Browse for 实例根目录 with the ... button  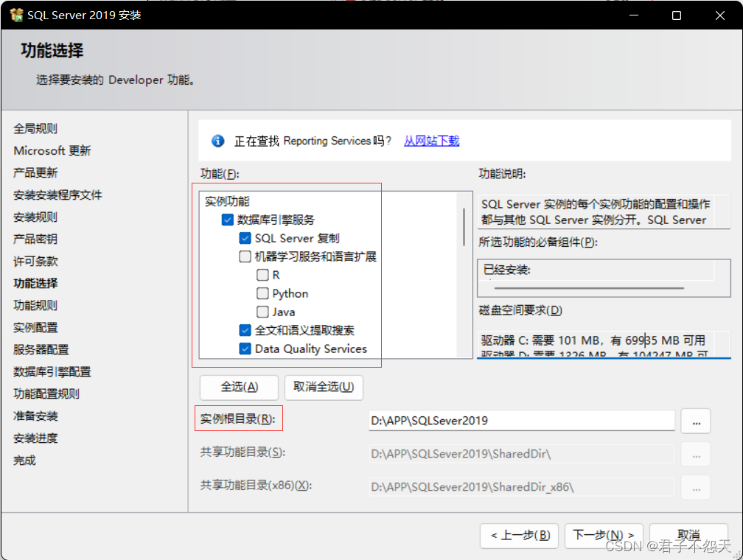696,421
